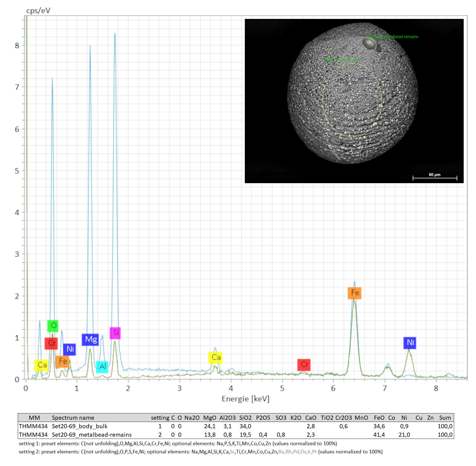Click the orange Fe label near 6.4 keV

pyautogui.click(x=355, y=293)
